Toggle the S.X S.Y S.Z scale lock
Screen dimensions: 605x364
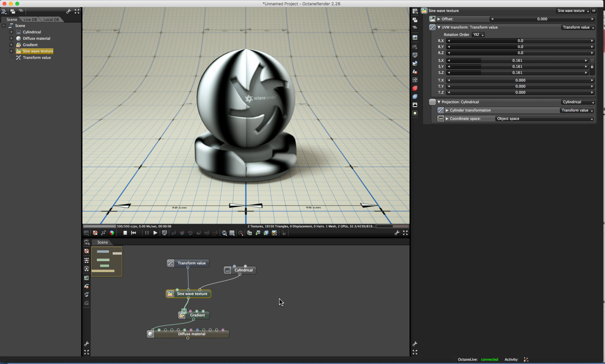click(592, 66)
